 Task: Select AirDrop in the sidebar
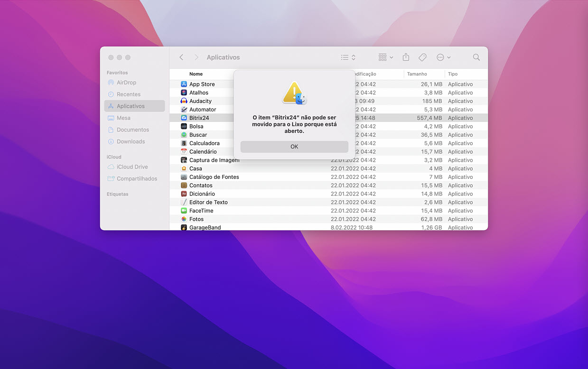(x=126, y=83)
